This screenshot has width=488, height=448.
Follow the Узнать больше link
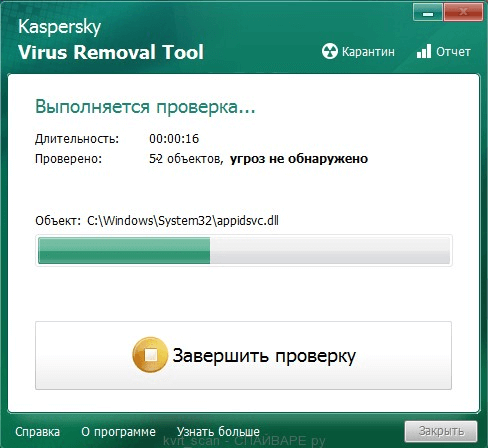coord(218,432)
